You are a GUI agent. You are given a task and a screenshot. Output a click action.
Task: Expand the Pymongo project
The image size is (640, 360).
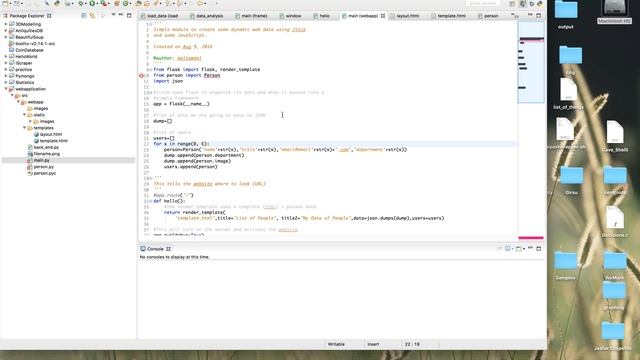[x=6, y=76]
